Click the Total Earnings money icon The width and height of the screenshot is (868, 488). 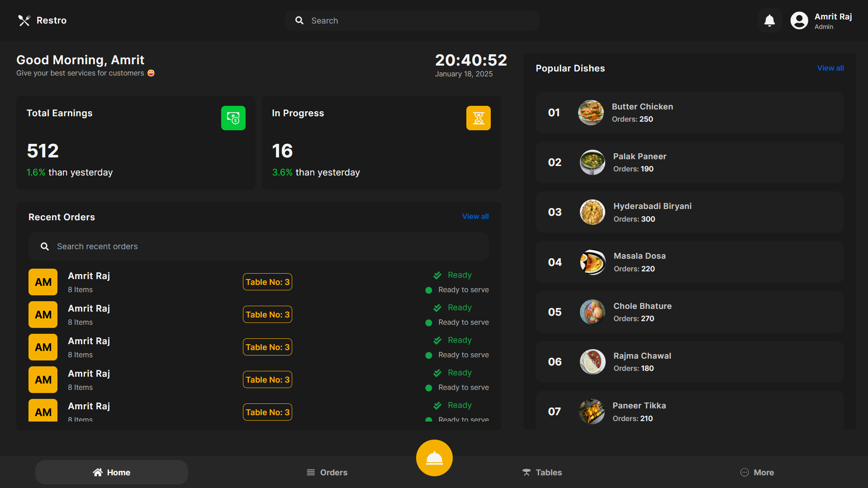[233, 118]
